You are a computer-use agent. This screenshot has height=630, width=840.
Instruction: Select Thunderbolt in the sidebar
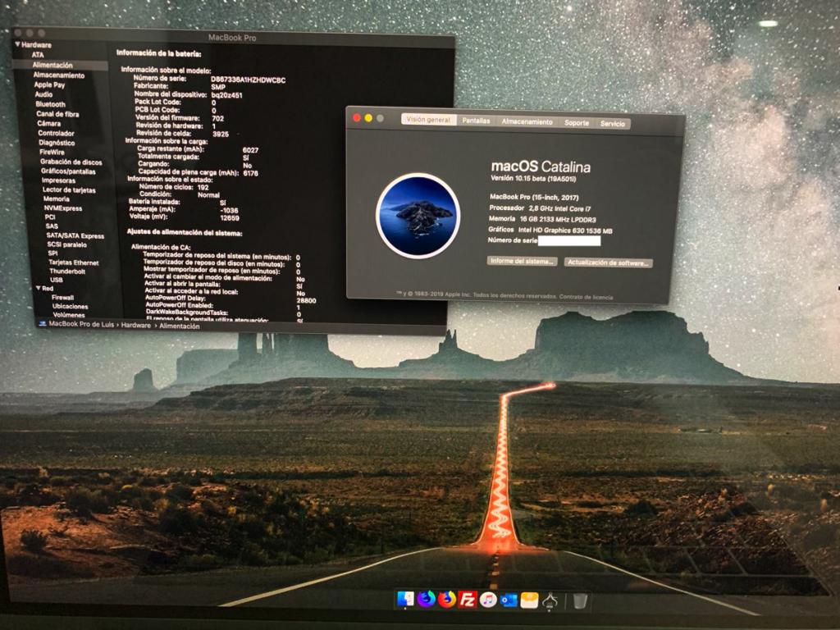67,271
